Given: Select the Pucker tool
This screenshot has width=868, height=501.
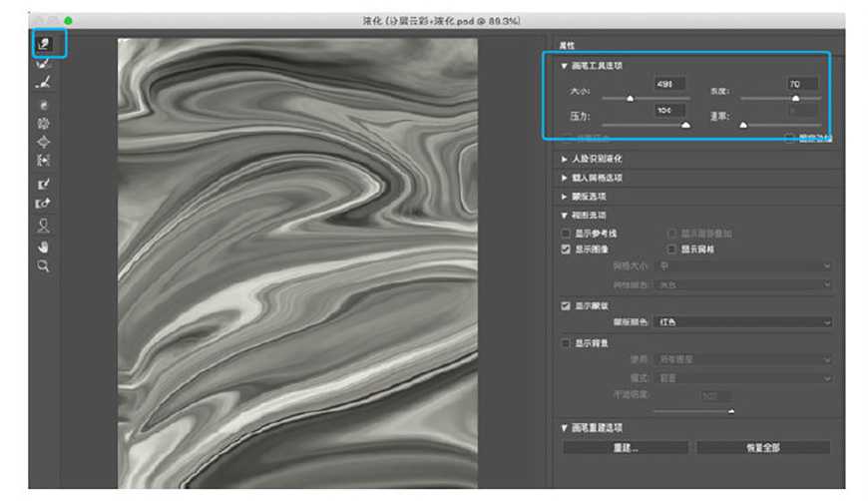Looking at the screenshot, I should pyautogui.click(x=44, y=124).
